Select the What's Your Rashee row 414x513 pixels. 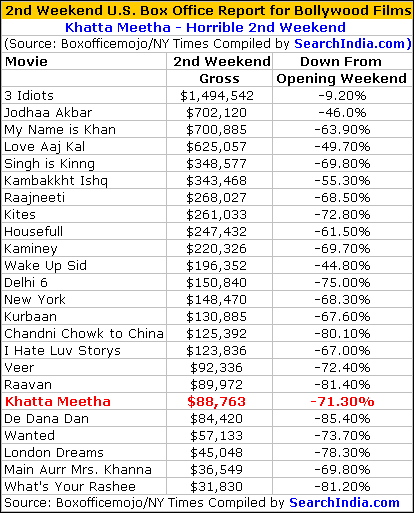pyautogui.click(x=207, y=487)
